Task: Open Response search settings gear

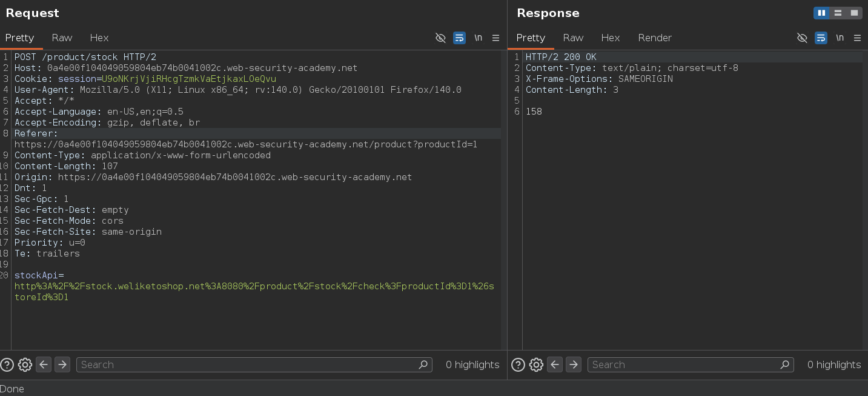Action: pyautogui.click(x=536, y=364)
